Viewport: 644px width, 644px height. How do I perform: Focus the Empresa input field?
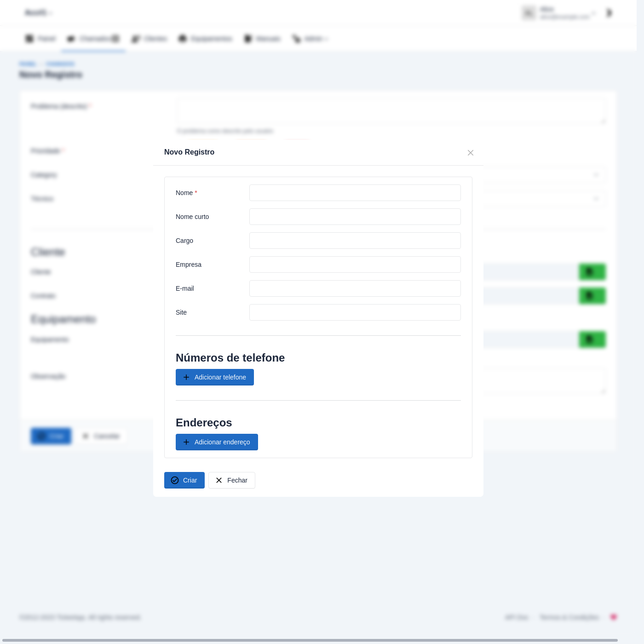(355, 264)
